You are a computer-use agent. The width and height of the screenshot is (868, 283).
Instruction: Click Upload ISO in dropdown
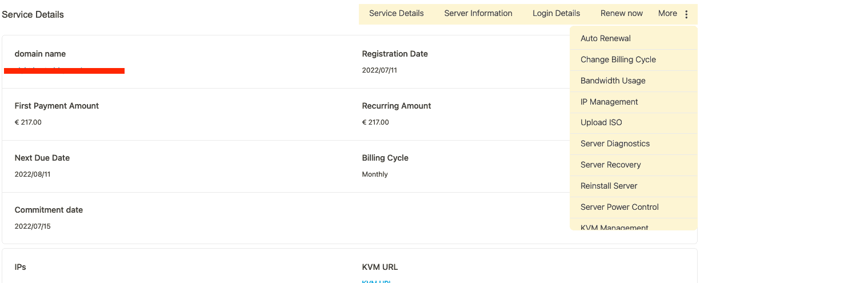(x=601, y=123)
